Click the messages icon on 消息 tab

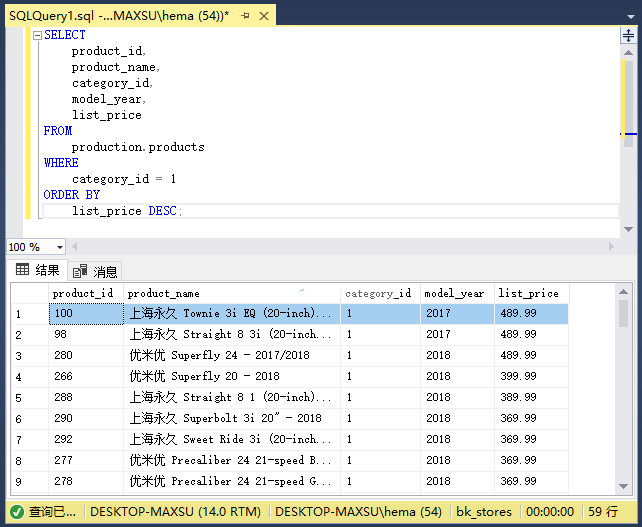point(80,271)
